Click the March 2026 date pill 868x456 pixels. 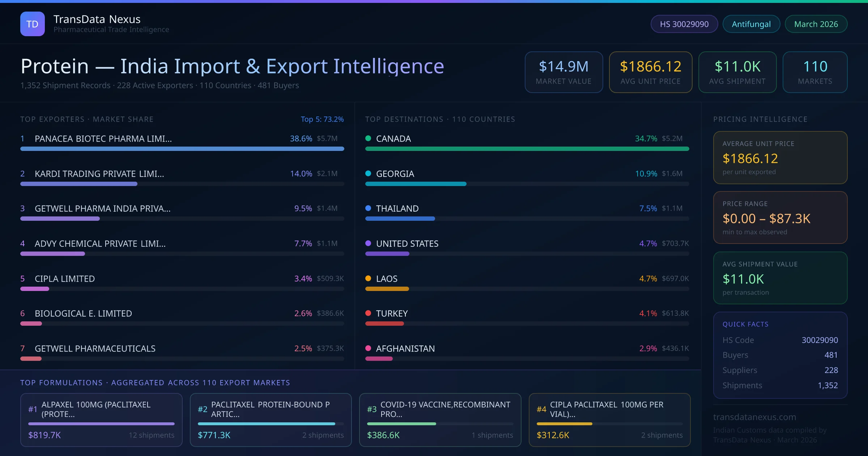coord(816,24)
